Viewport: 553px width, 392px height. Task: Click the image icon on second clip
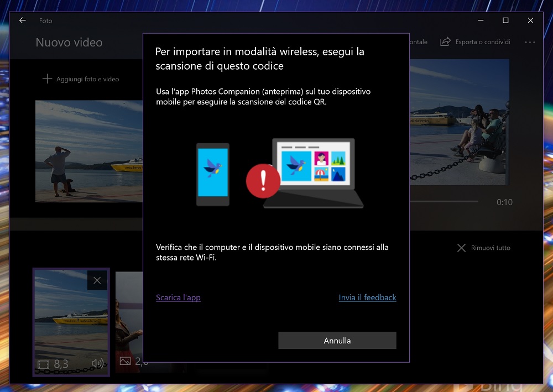125,361
